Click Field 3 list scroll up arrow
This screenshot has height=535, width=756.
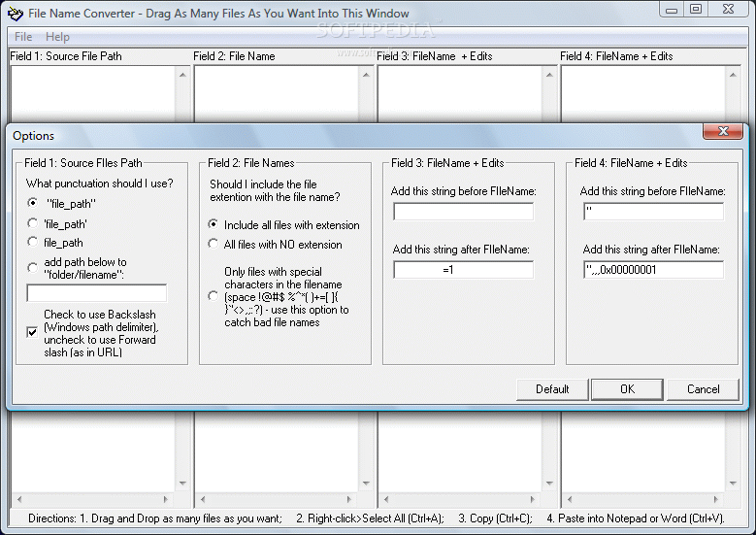pos(549,75)
